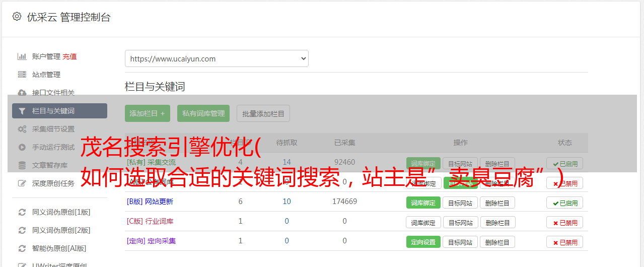Click the bar chart icon for 账户管理
This screenshot has height=267, width=644.
22,56
